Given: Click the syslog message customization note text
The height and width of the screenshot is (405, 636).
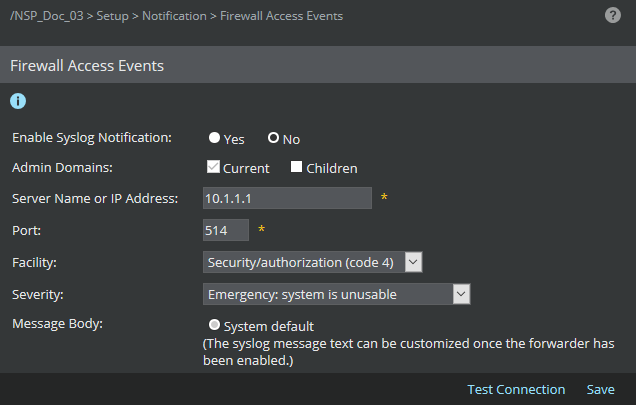Looking at the screenshot, I should point(408,352).
